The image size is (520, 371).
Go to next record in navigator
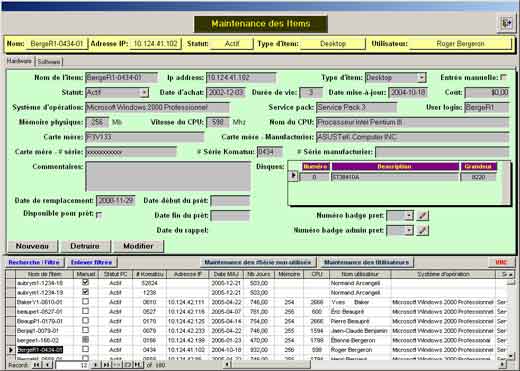coord(95,365)
